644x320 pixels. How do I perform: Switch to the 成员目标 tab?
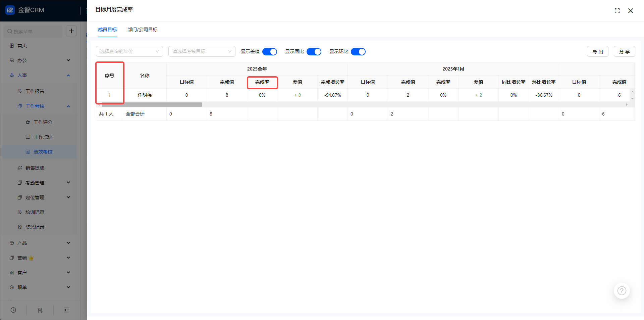coord(107,30)
